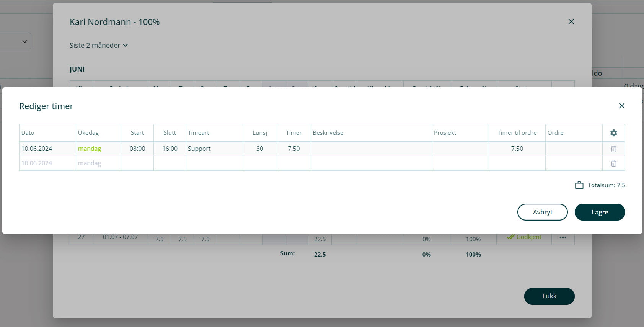Image resolution: width=644 pixels, height=327 pixels.
Task: Close the Kari Nordmann panel
Action: (x=571, y=21)
